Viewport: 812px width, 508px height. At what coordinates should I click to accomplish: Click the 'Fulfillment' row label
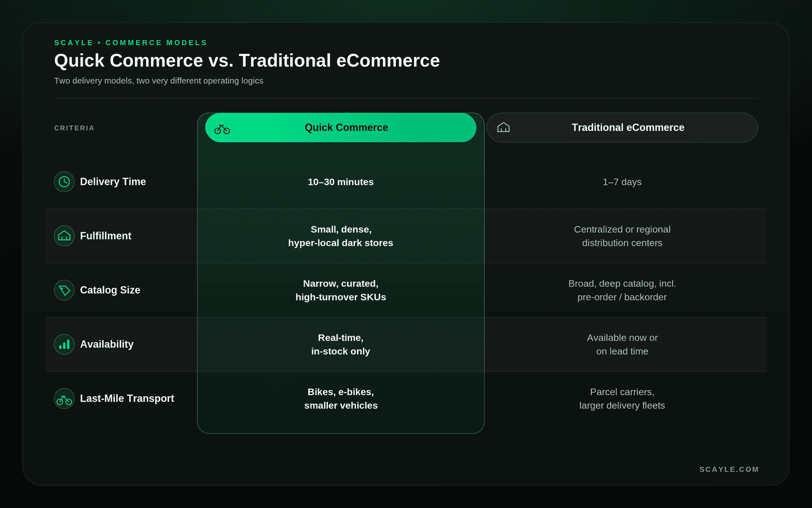click(106, 236)
